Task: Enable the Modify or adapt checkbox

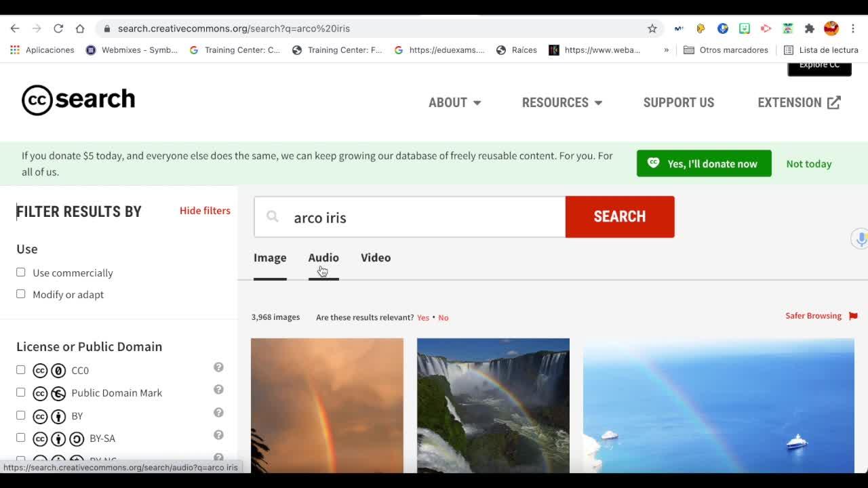Action: pos(21,293)
